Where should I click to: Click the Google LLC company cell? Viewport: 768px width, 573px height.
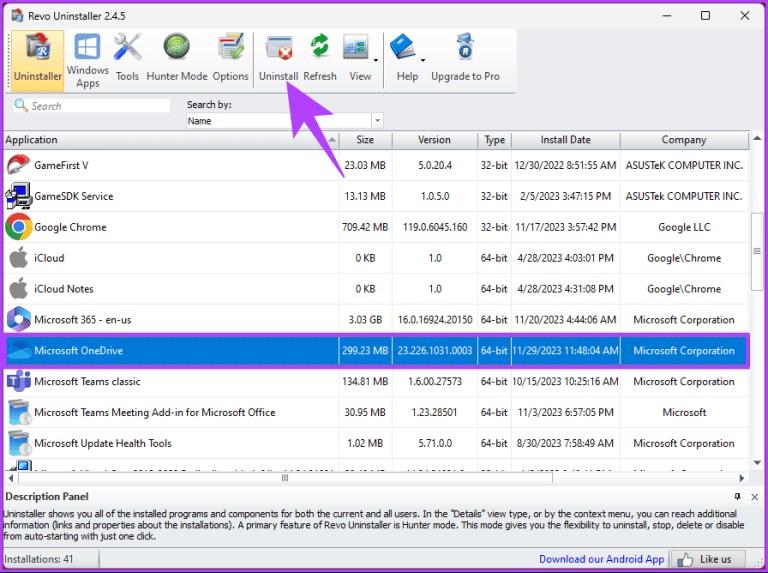tap(684, 227)
